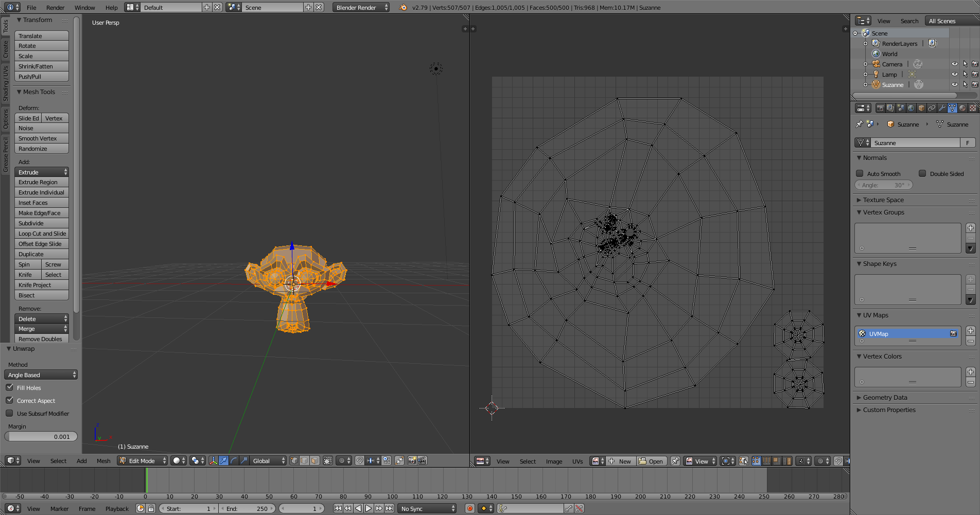This screenshot has height=515, width=980.
Task: Switch to face select mode in 3D view
Action: (x=315, y=460)
